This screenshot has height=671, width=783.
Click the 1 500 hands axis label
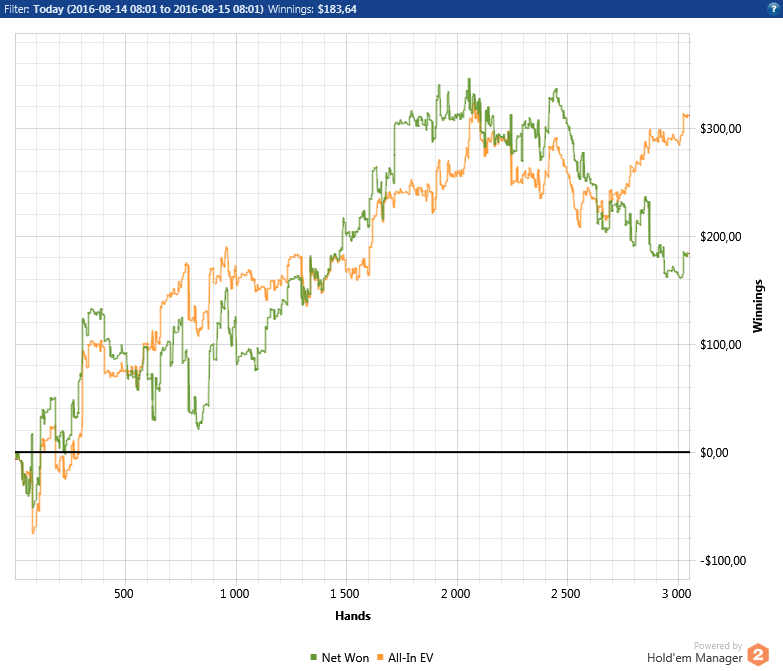[345, 594]
